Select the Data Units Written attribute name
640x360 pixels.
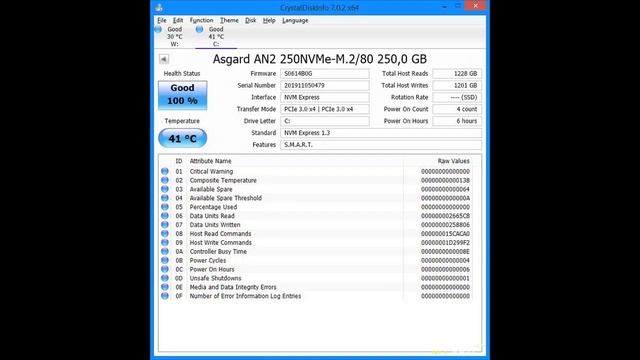coord(215,225)
